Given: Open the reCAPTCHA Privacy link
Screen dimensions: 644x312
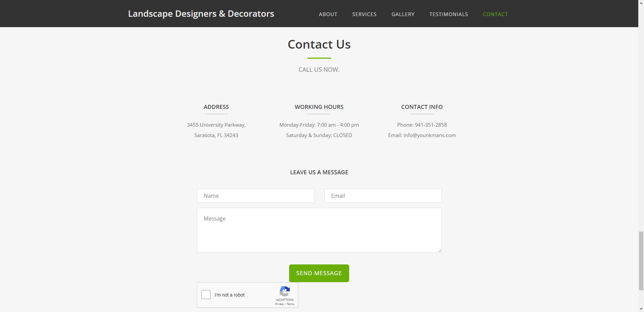Looking at the screenshot, I should 279,304.
